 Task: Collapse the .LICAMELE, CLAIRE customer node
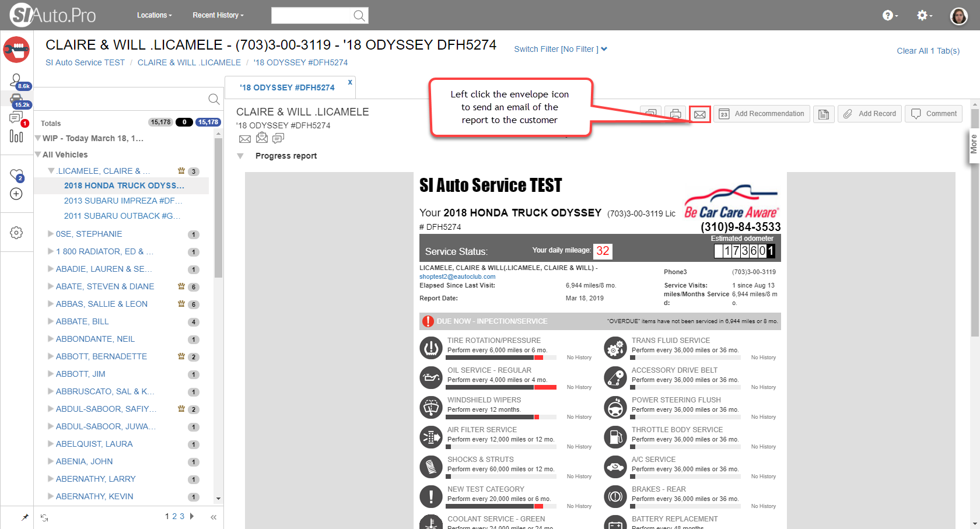[x=51, y=171]
